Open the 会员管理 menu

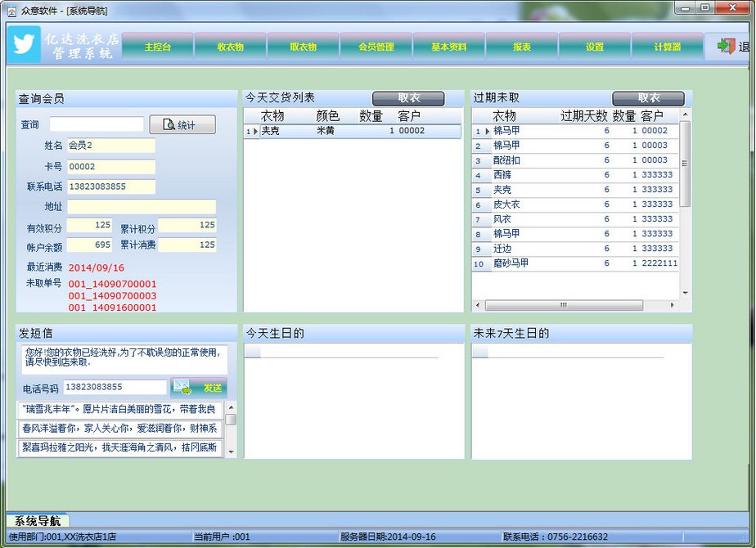[376, 47]
